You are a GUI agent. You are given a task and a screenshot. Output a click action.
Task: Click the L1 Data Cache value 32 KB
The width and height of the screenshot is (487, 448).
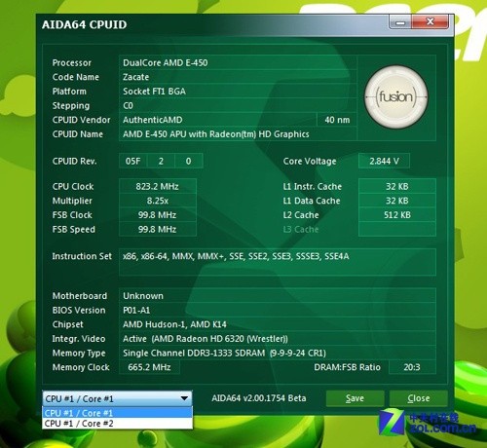397,201
